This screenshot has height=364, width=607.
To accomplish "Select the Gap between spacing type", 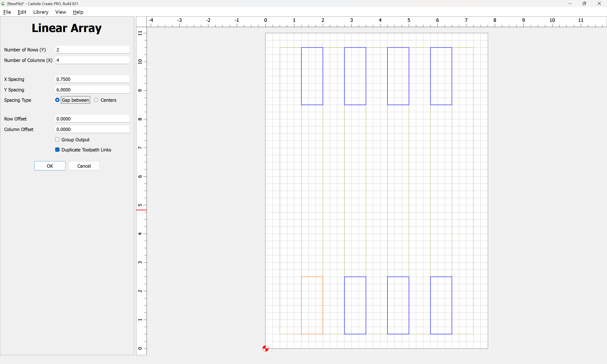I will coord(57,100).
